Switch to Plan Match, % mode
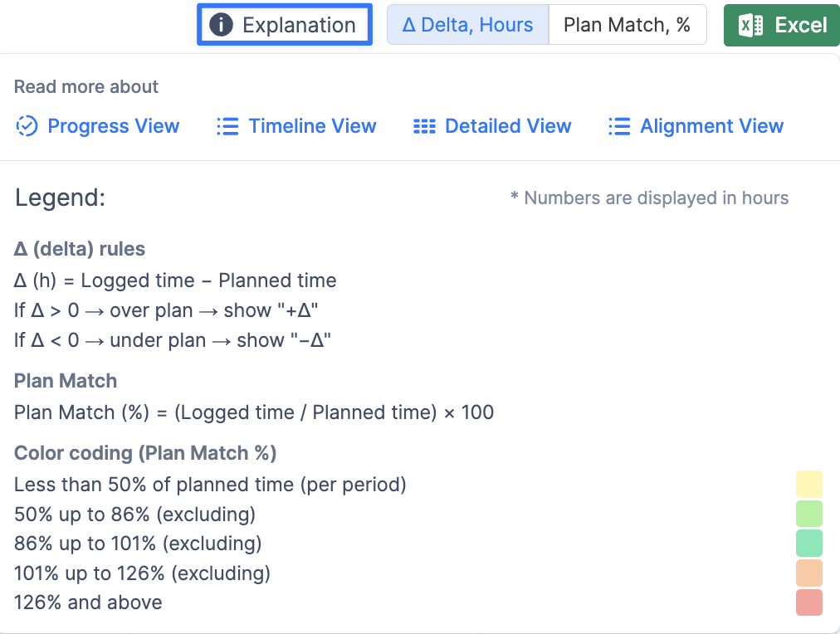840x634 pixels. coord(628,25)
